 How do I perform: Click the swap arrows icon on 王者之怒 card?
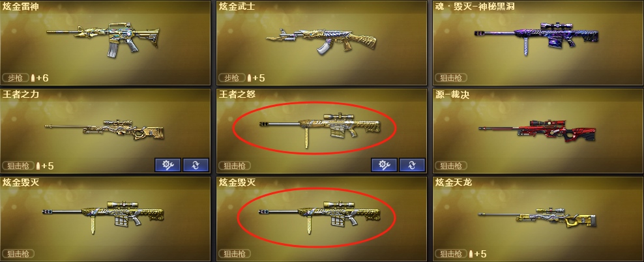coord(412,165)
